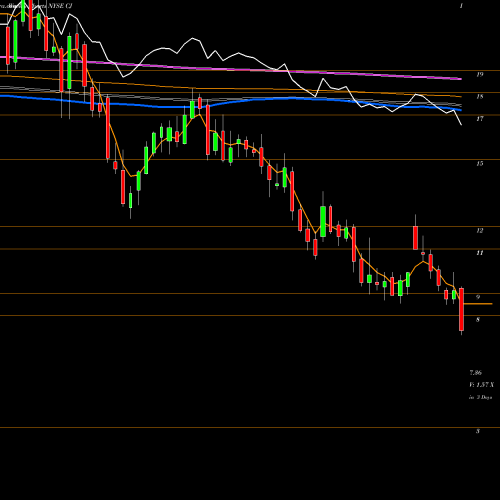The width and height of the screenshot is (500, 500).
Task: Click the price axis label 11
Action: pyautogui.click(x=480, y=253)
